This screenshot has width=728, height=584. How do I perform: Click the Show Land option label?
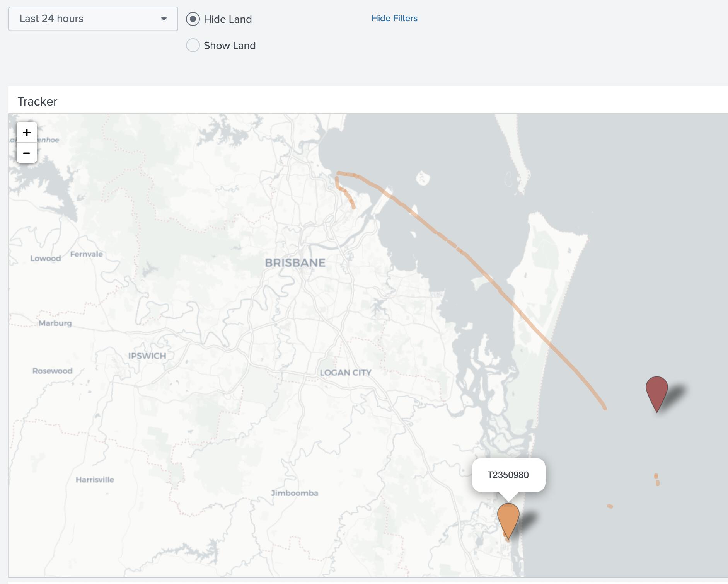[x=229, y=46]
